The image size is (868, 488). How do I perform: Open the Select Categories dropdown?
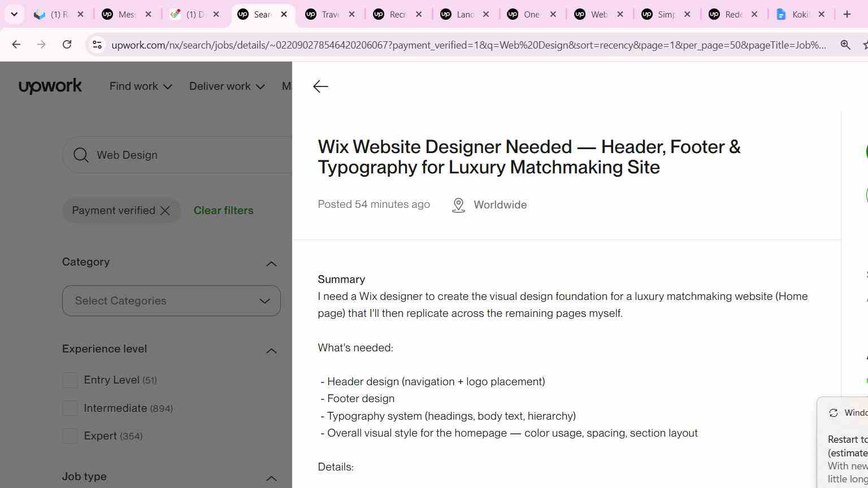[x=171, y=301]
